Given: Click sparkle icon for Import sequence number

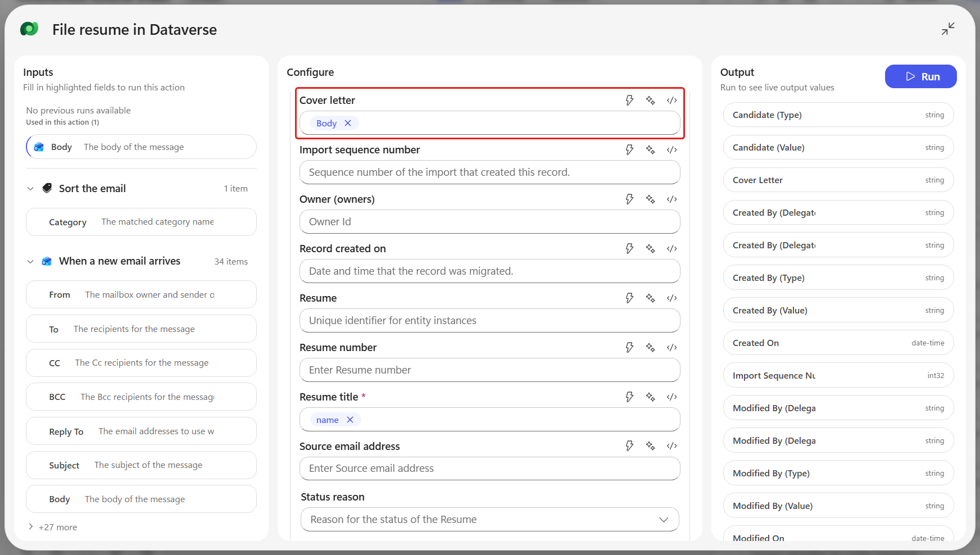Looking at the screenshot, I should 650,149.
